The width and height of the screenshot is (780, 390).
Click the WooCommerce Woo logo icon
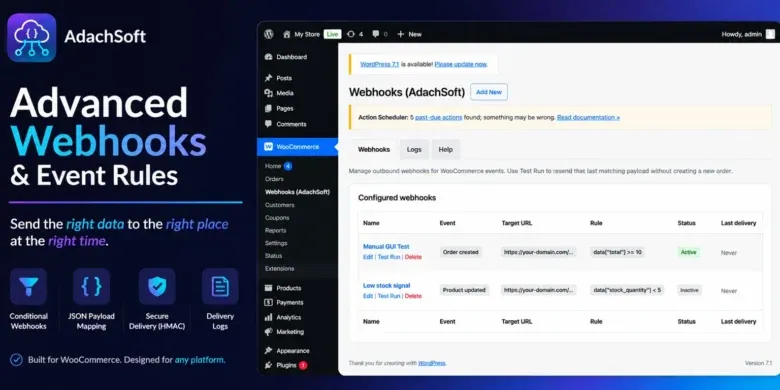click(269, 147)
